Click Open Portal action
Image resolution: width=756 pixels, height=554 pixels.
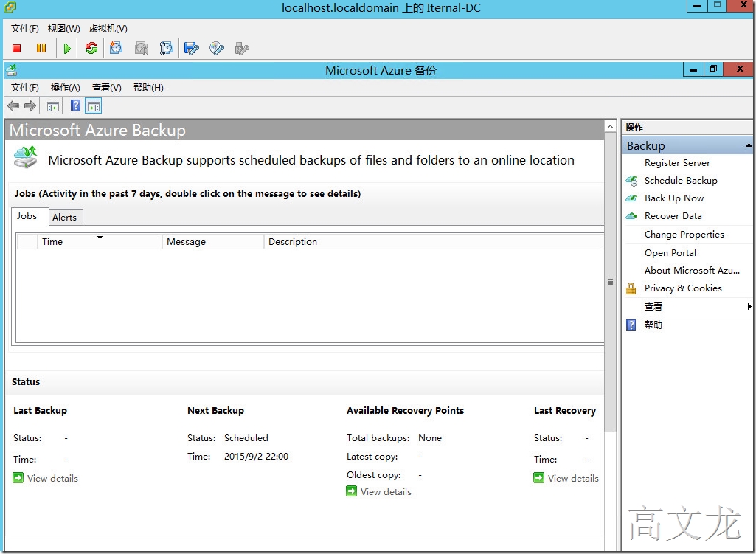pos(670,252)
